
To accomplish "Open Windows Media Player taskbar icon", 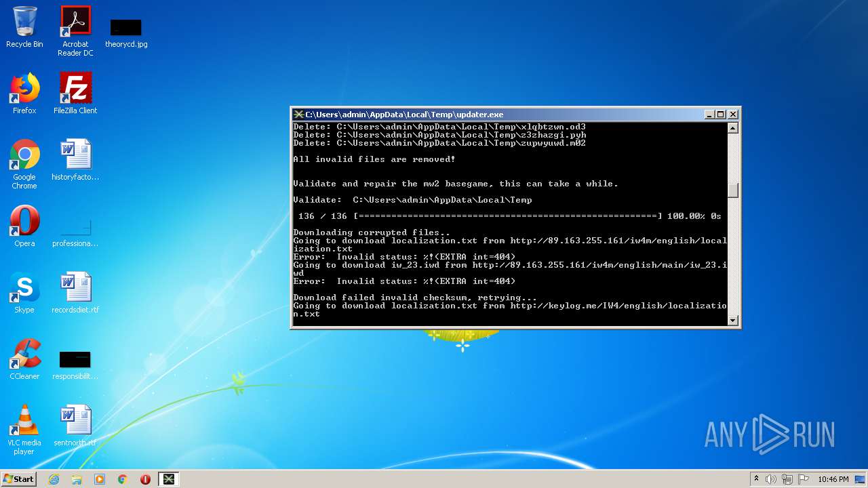I will pos(100,479).
